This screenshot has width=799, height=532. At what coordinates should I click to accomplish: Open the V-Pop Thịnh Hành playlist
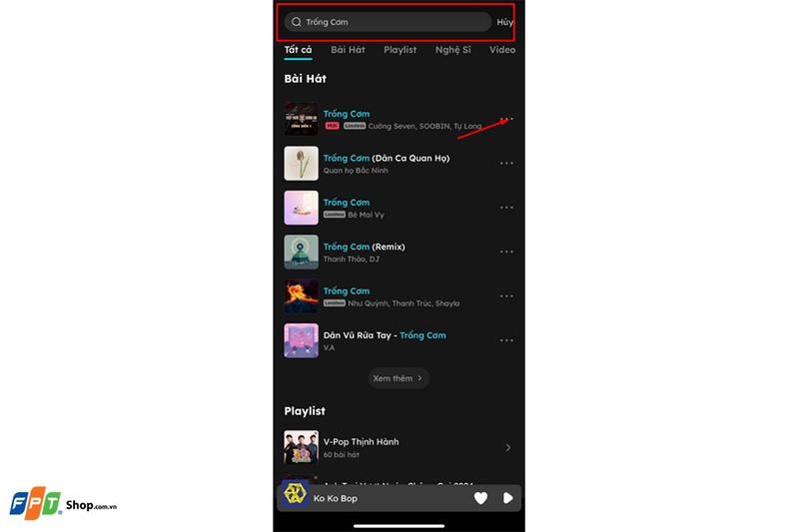click(361, 442)
